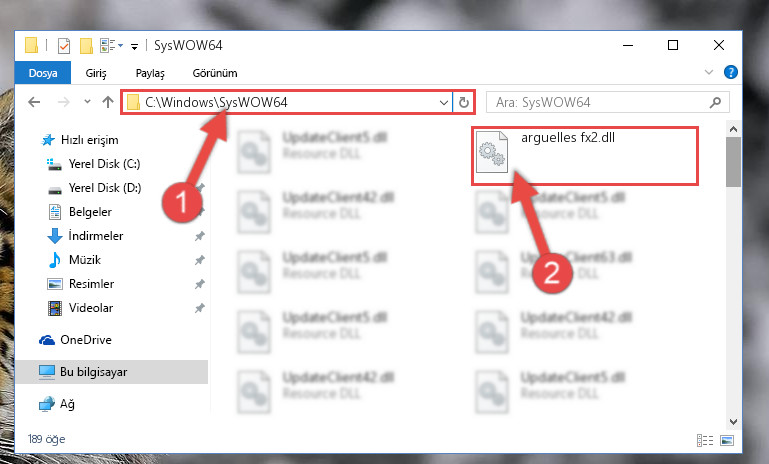Expand the ribbon with chevron
This screenshot has height=464, width=769.
(x=709, y=73)
